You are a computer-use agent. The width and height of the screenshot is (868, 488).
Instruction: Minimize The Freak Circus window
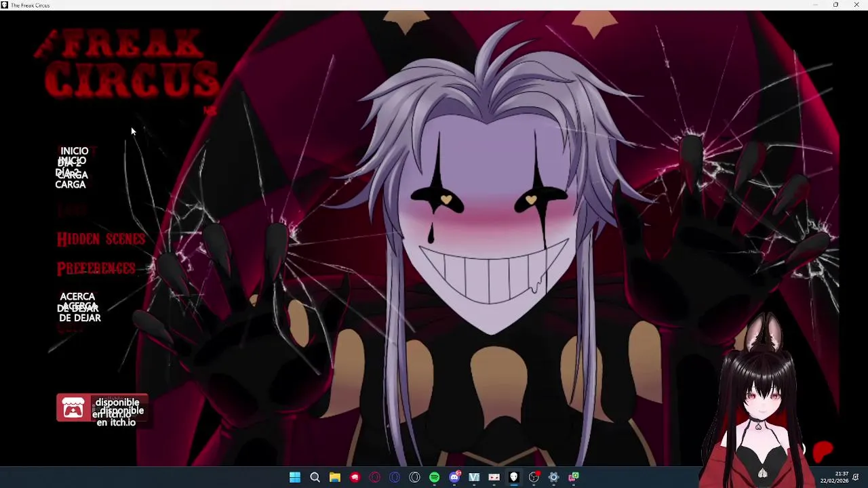point(816,5)
